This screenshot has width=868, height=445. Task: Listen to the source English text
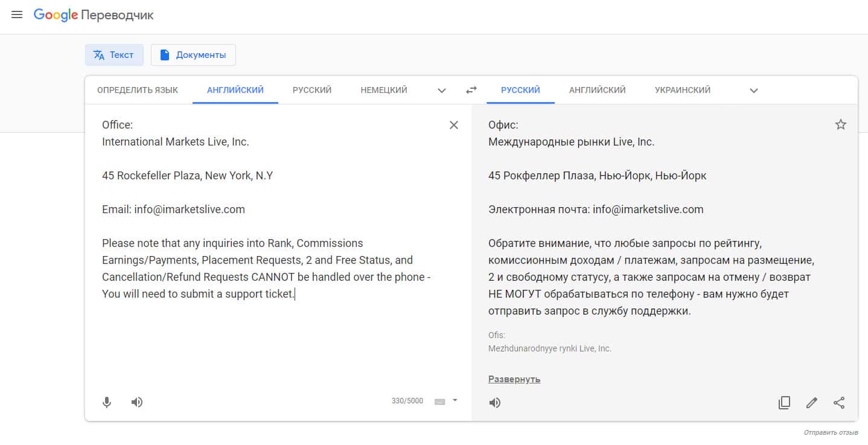[x=137, y=402]
